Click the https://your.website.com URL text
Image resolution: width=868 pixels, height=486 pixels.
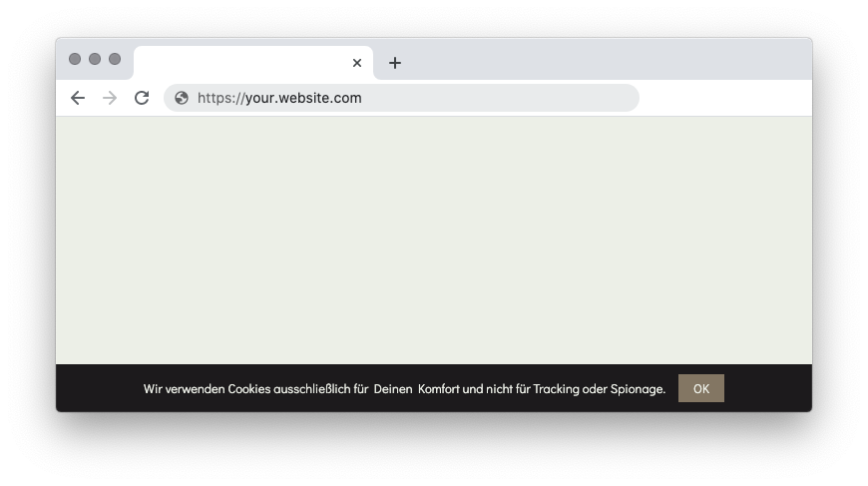[x=279, y=98]
